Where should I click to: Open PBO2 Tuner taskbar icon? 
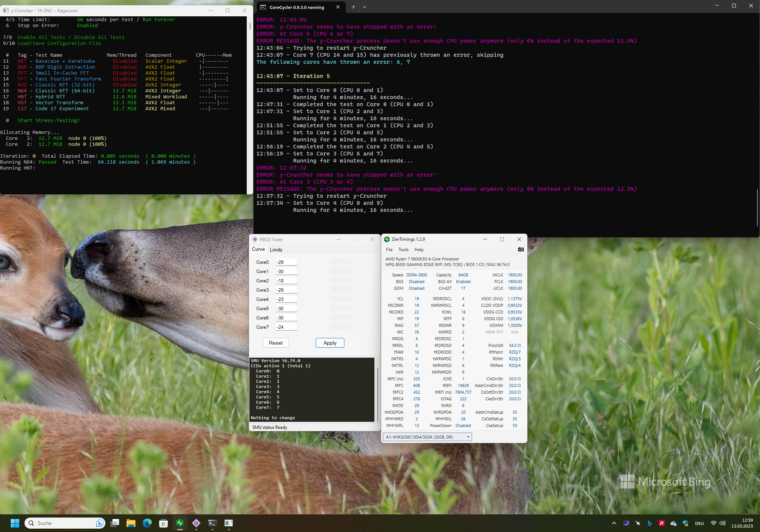[x=196, y=523]
